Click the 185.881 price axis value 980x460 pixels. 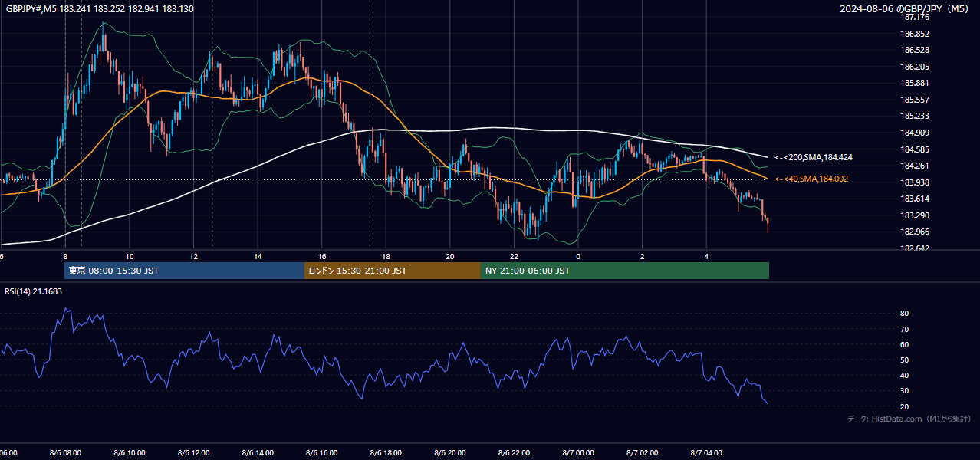click(915, 84)
